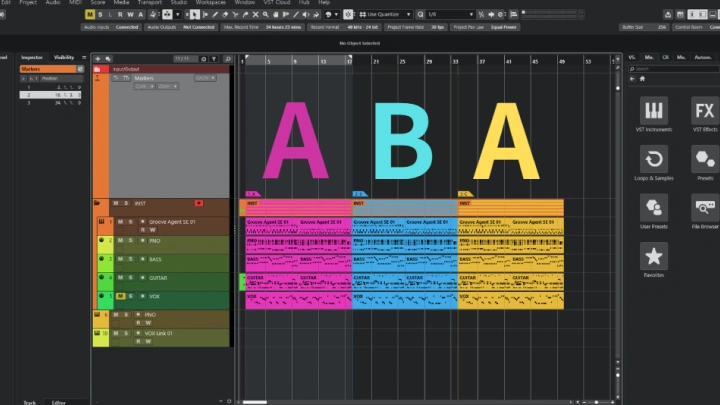Viewport: 720px width, 405px height.
Task: Select the pink VOX event in section A
Action: tap(298, 300)
